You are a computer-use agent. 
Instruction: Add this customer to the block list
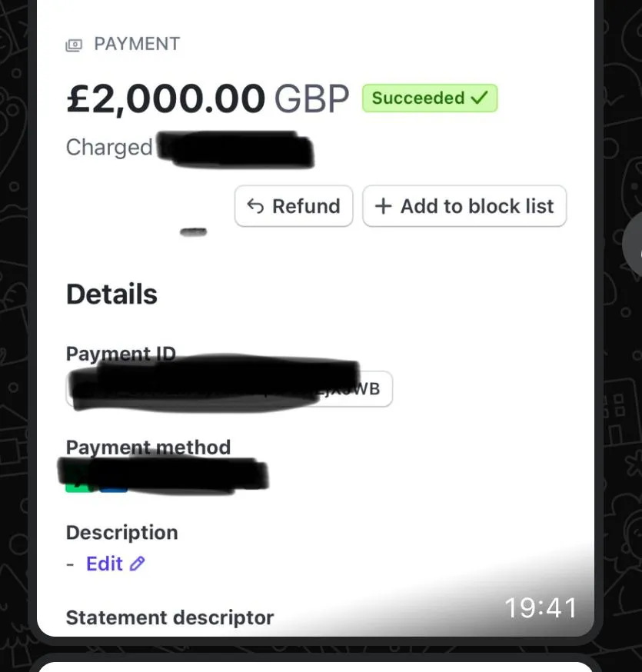click(464, 206)
